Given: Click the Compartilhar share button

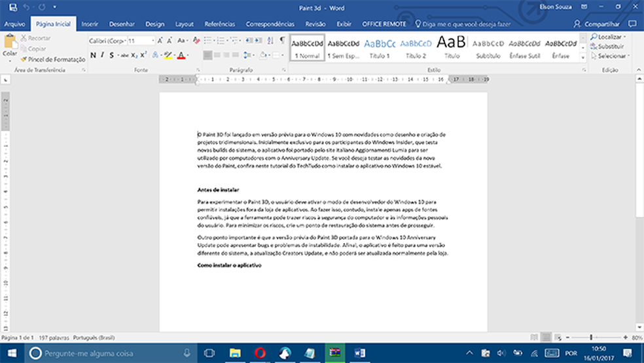Looking at the screenshot, I should click(x=597, y=24).
